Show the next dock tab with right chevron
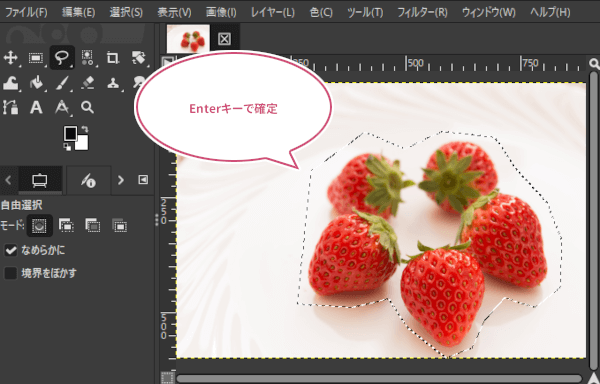This screenshot has width=600, height=384. coord(121,180)
